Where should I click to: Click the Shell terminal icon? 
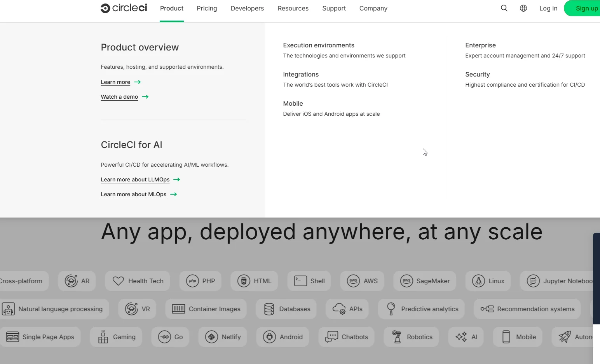click(x=300, y=281)
